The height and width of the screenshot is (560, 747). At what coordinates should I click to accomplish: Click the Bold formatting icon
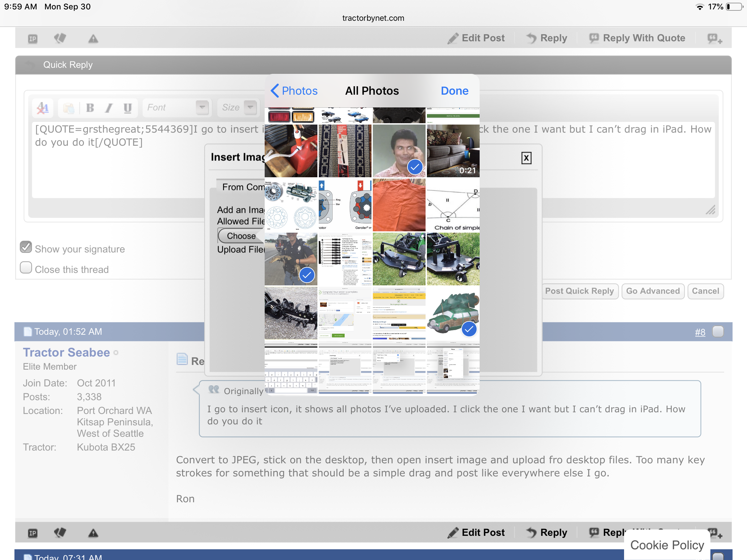tap(90, 108)
